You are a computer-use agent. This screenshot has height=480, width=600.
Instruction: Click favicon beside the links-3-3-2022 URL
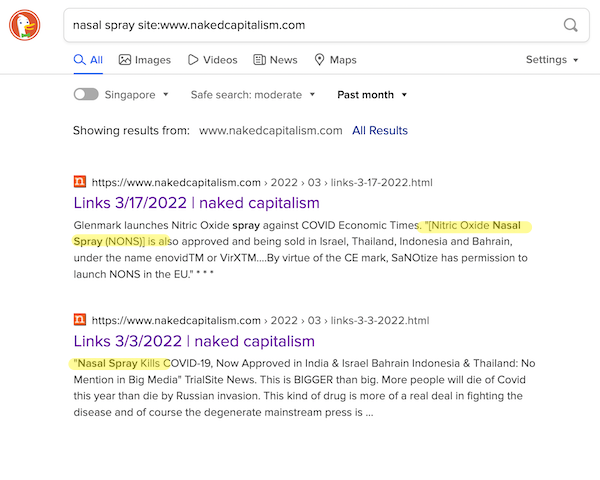pos(80,319)
